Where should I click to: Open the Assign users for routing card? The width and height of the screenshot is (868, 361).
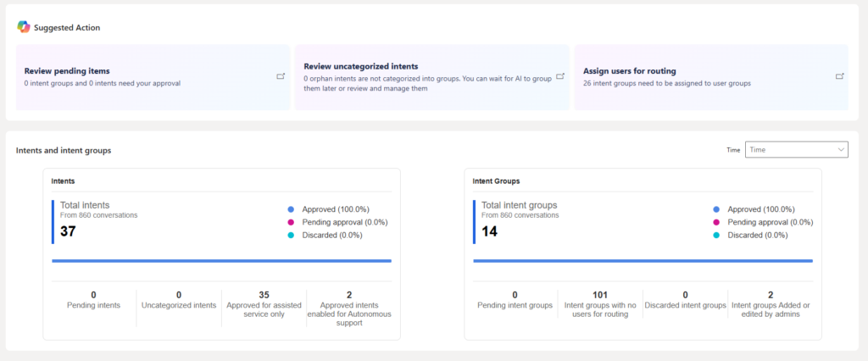tap(711, 77)
